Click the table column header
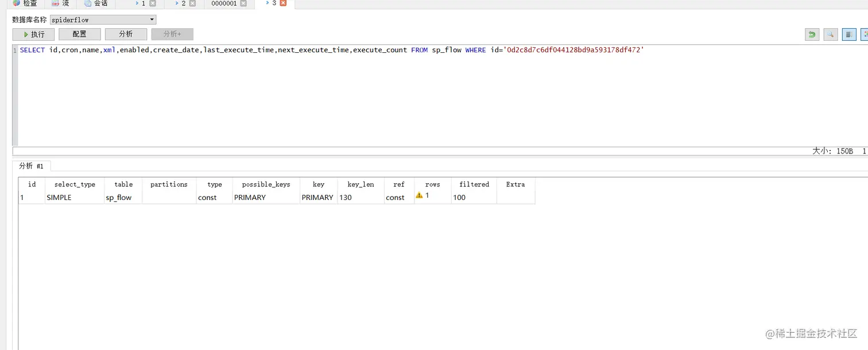The height and width of the screenshot is (350, 868). coord(123,184)
